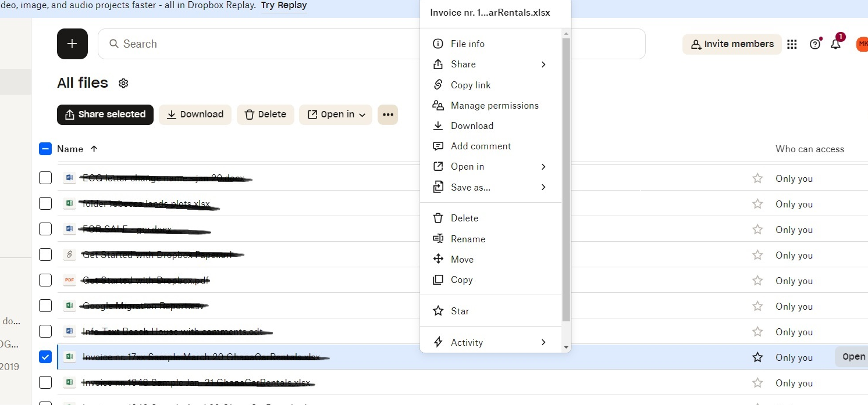
Task: Uncheck the selected invoice file checkbox
Action: [45, 357]
